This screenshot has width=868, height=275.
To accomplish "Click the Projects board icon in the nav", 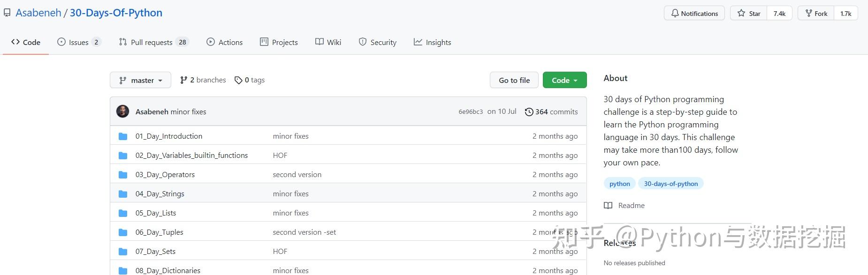I will coord(264,42).
